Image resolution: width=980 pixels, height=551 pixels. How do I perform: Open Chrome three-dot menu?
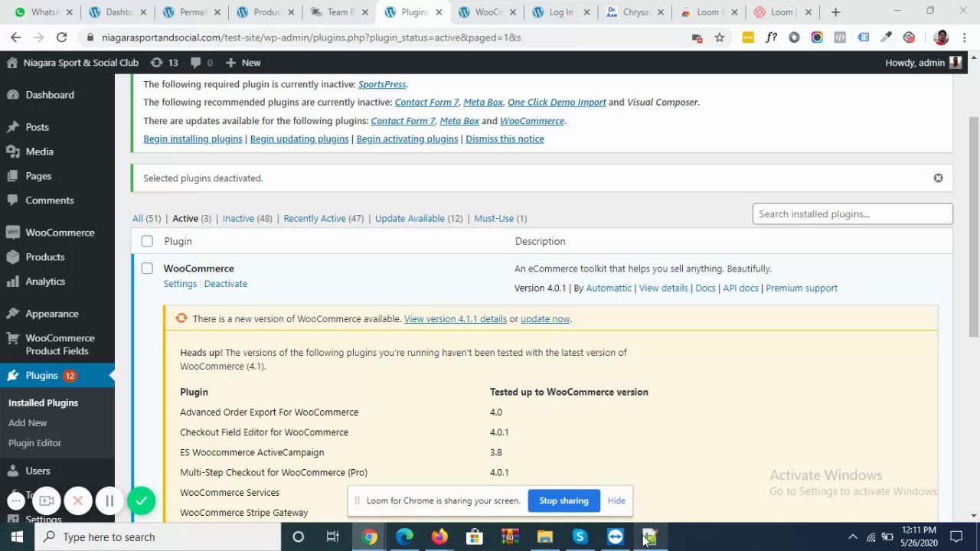965,37
